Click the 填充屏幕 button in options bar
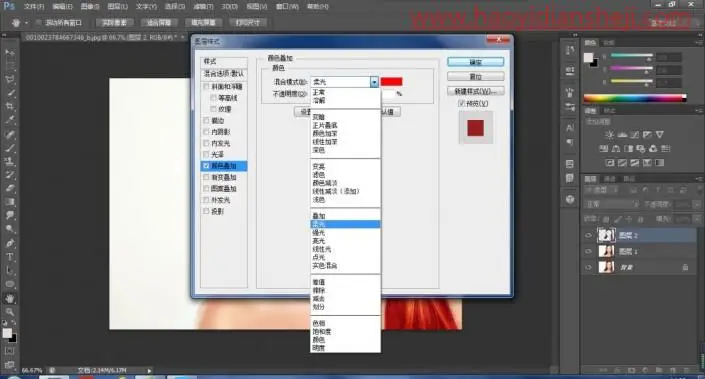This screenshot has height=379, width=705. (203, 22)
